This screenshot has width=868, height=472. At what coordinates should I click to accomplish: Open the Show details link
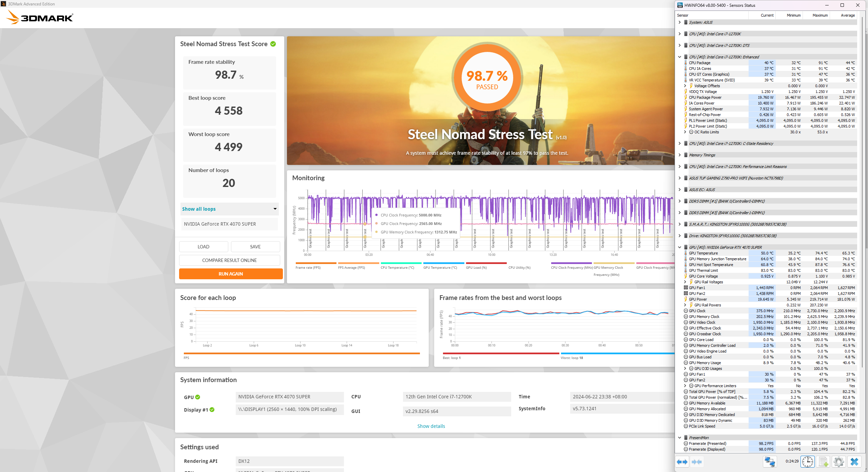click(x=431, y=426)
